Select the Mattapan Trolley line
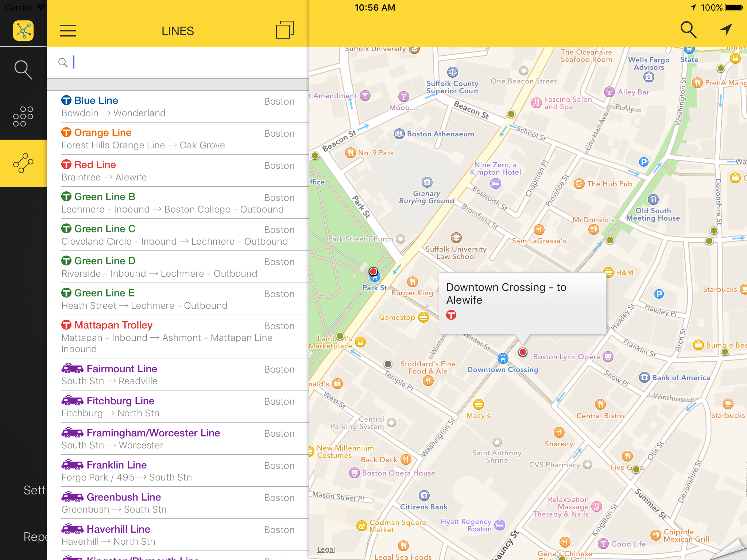This screenshot has height=560, width=747. tap(178, 337)
